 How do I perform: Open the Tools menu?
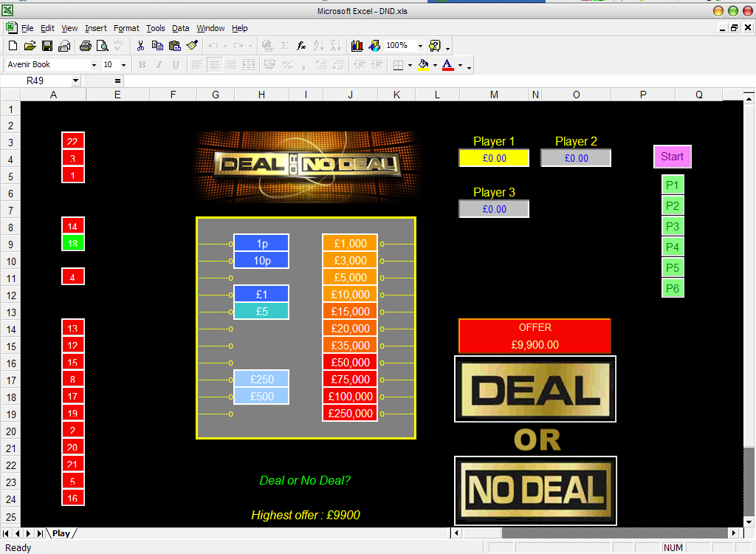(156, 29)
